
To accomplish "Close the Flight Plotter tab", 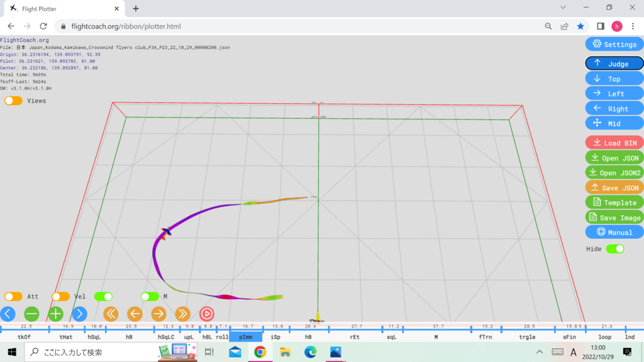I will pos(116,8).
